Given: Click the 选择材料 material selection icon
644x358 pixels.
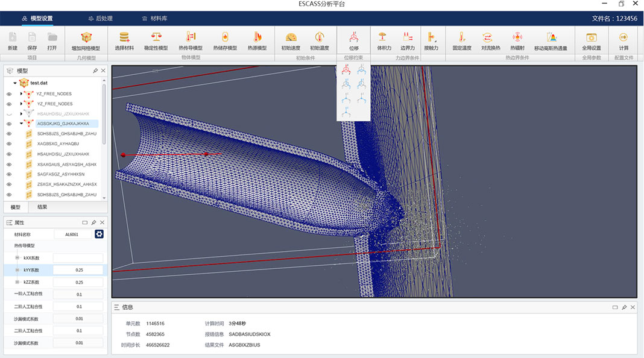Looking at the screenshot, I should pyautogui.click(x=124, y=37).
